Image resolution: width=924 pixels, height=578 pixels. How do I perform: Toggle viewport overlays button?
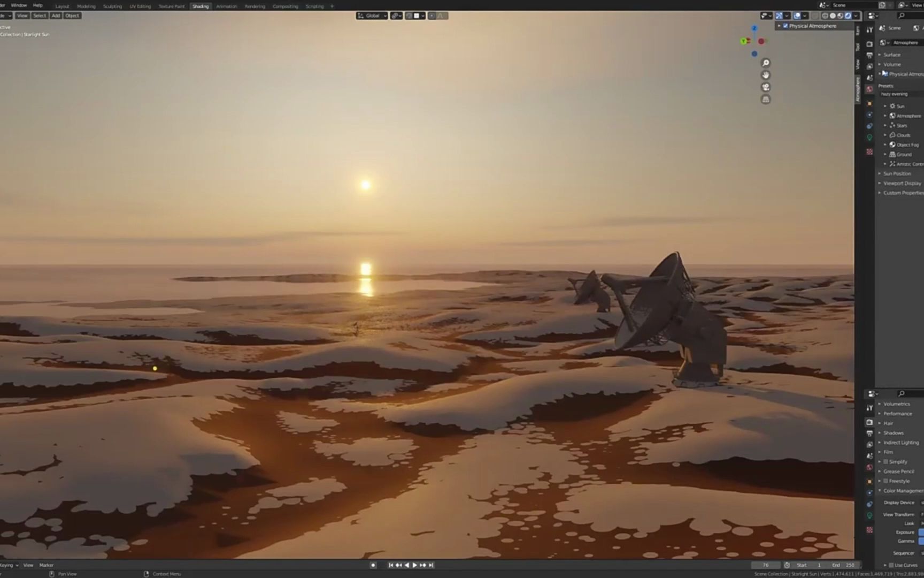797,16
